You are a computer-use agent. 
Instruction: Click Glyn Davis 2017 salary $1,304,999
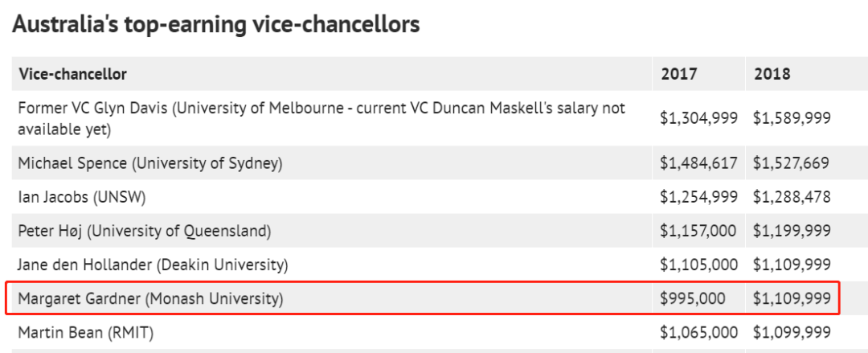[698, 118]
